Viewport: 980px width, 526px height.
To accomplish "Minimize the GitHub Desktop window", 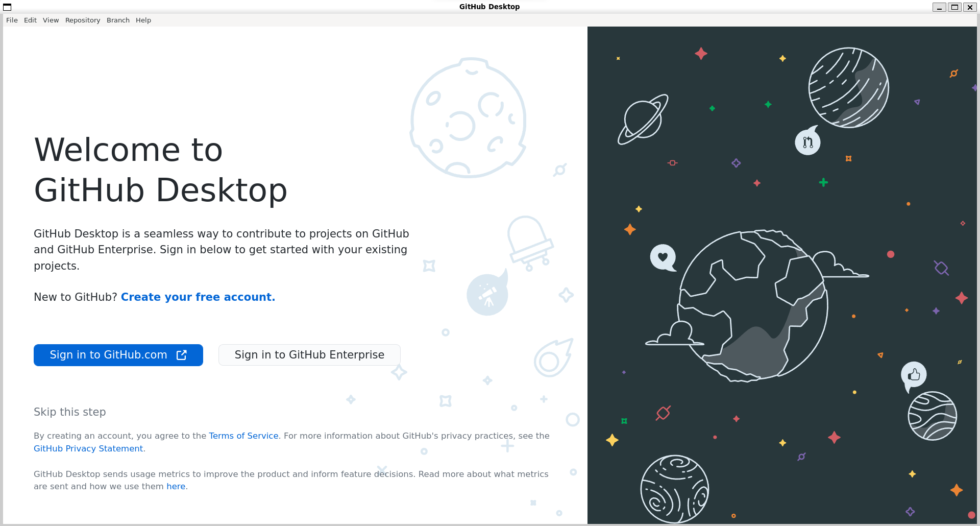I will (939, 7).
